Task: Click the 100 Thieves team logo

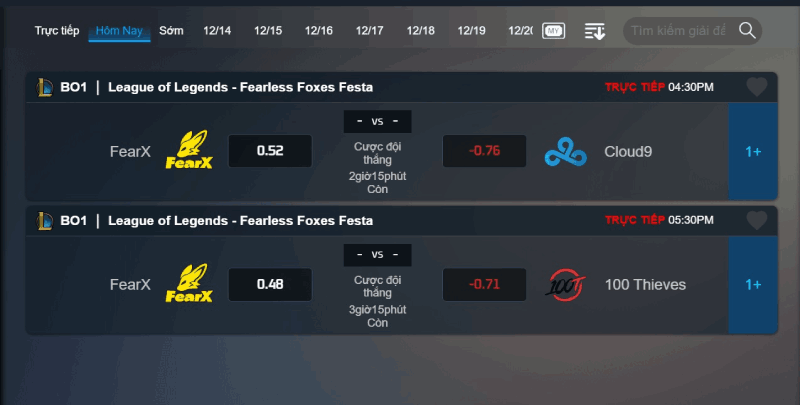Action: pos(565,285)
